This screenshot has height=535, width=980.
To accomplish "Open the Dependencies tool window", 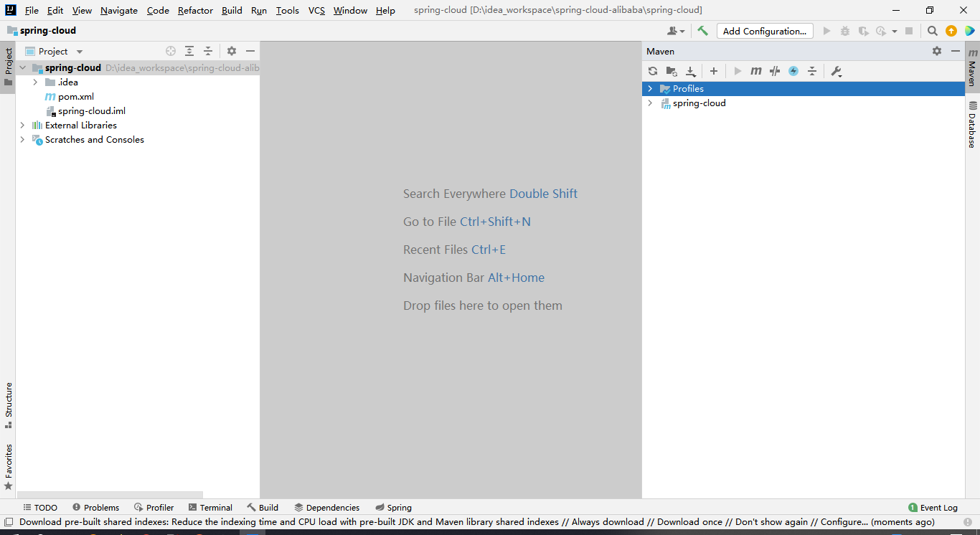I will coord(326,507).
